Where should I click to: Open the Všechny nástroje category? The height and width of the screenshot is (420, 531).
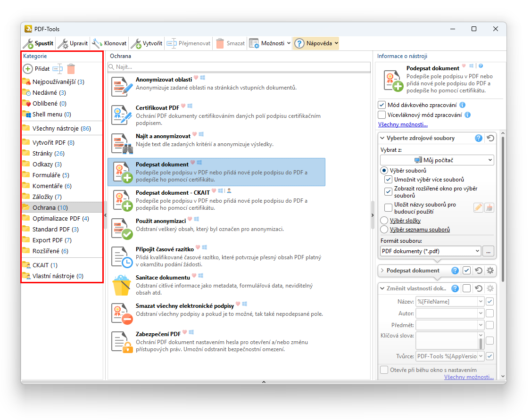[x=62, y=129]
